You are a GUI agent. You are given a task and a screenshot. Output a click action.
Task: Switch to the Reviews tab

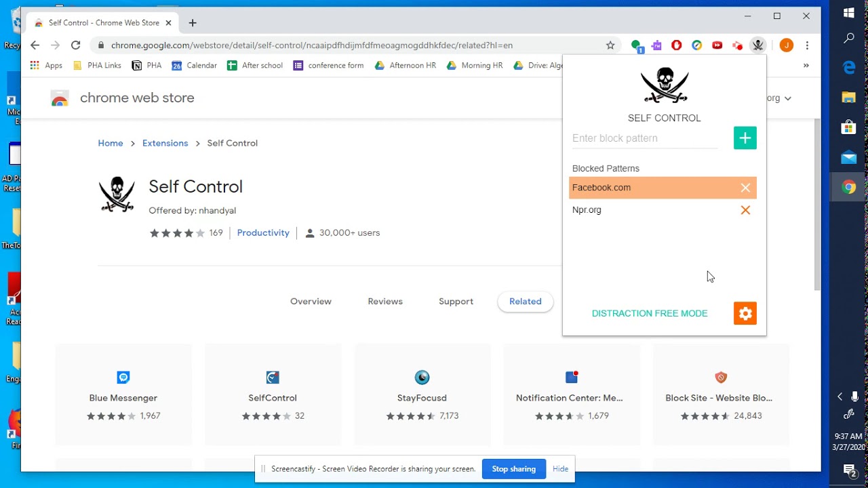(385, 302)
